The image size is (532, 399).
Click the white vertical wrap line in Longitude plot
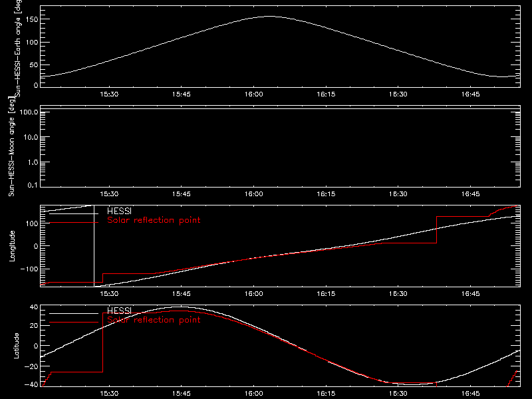tap(94, 246)
